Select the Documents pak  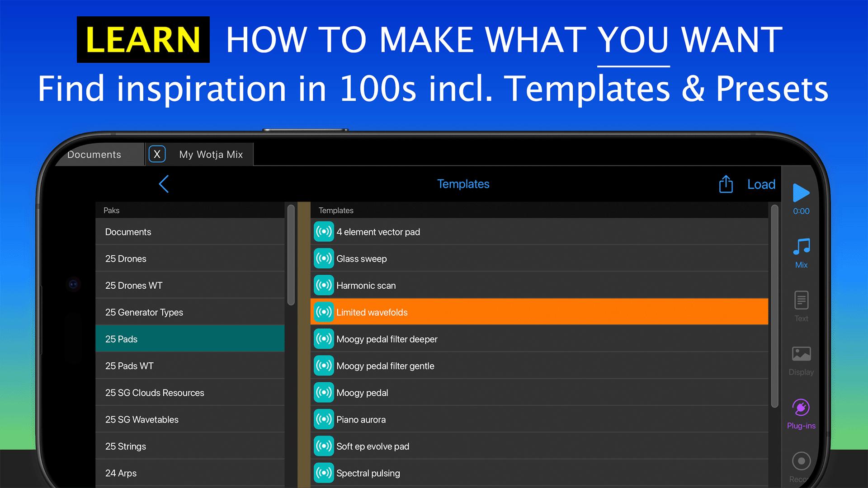click(190, 232)
